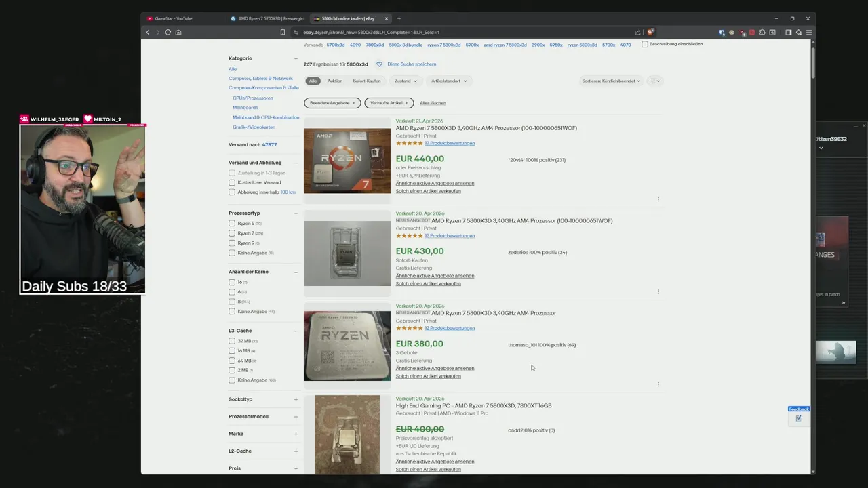This screenshot has height=488, width=868.
Task: Toggle Abholung innerhalb 100 km checkbox
Action: [232, 192]
